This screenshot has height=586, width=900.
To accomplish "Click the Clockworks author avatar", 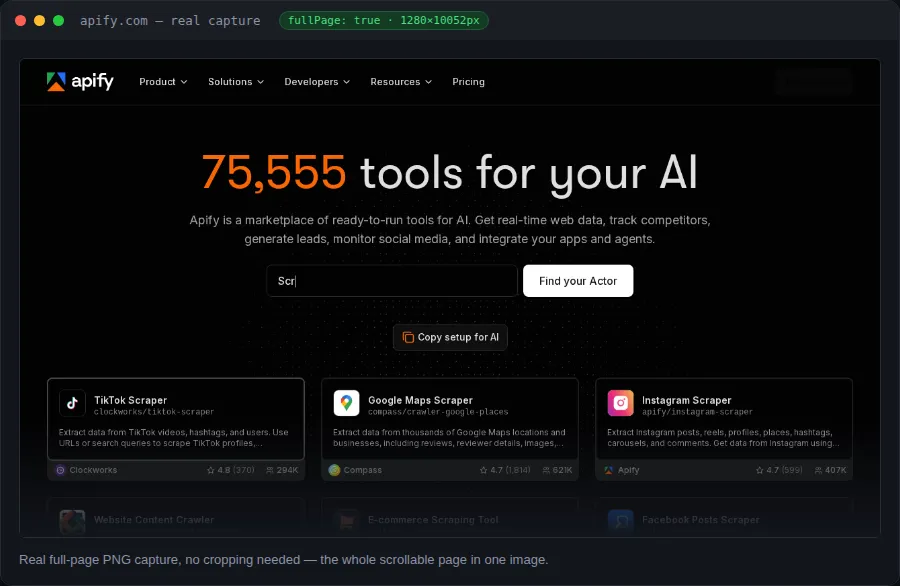I will [60, 470].
